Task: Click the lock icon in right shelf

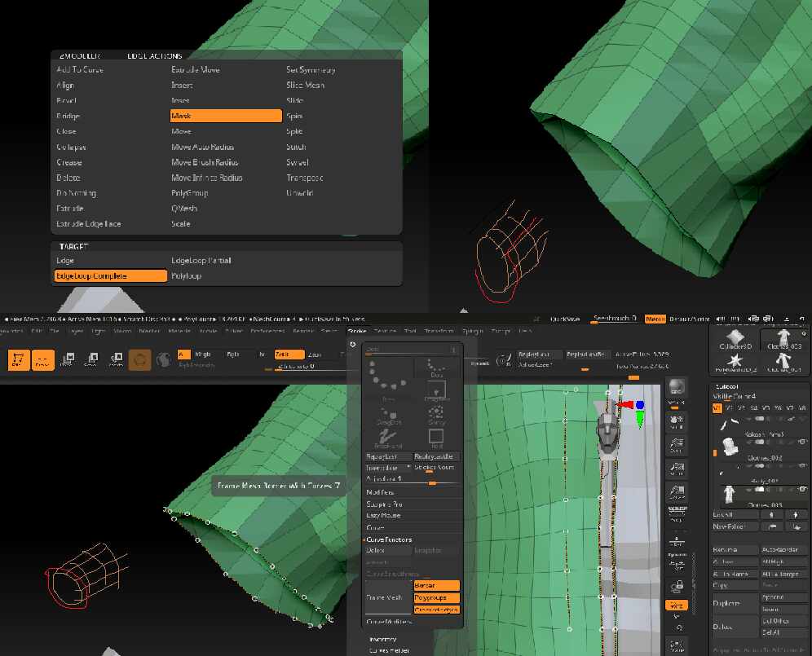Action: click(x=677, y=587)
